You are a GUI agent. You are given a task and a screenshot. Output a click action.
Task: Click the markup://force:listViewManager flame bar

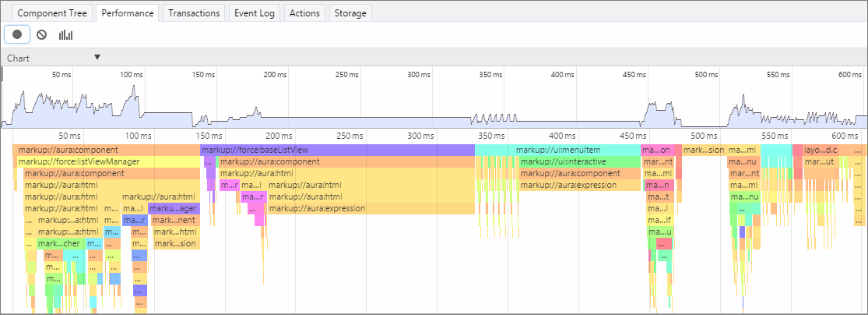click(x=108, y=161)
